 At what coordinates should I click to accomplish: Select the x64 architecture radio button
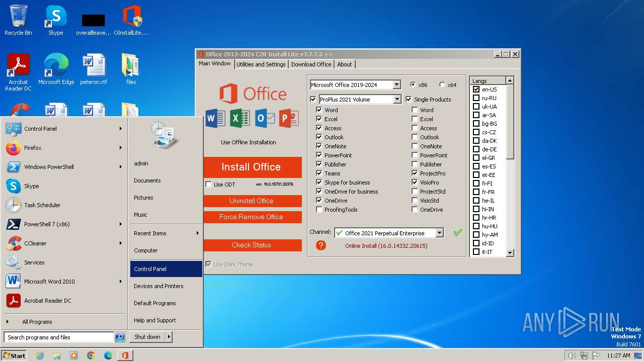pos(442,85)
